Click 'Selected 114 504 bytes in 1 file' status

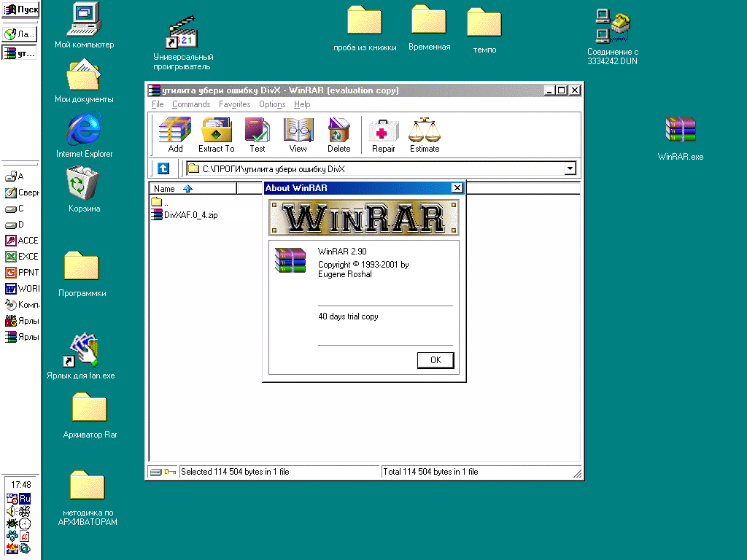pyautogui.click(x=235, y=472)
